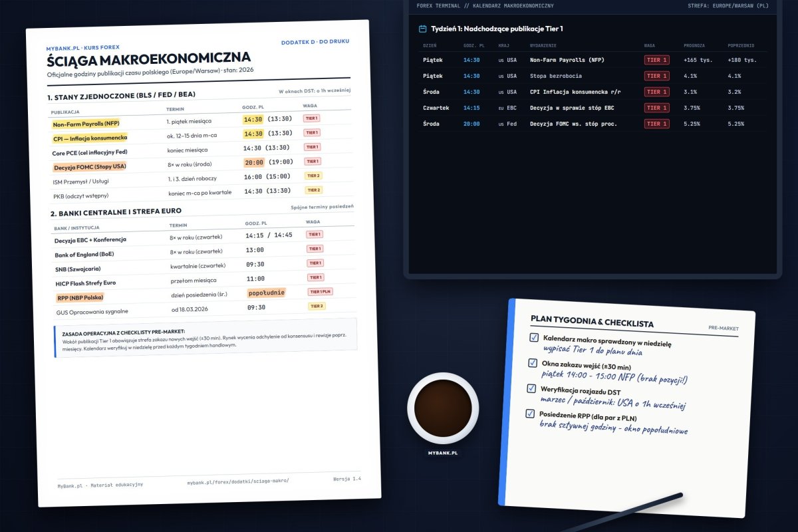Click the +165 tys. forecast value

click(x=698, y=60)
